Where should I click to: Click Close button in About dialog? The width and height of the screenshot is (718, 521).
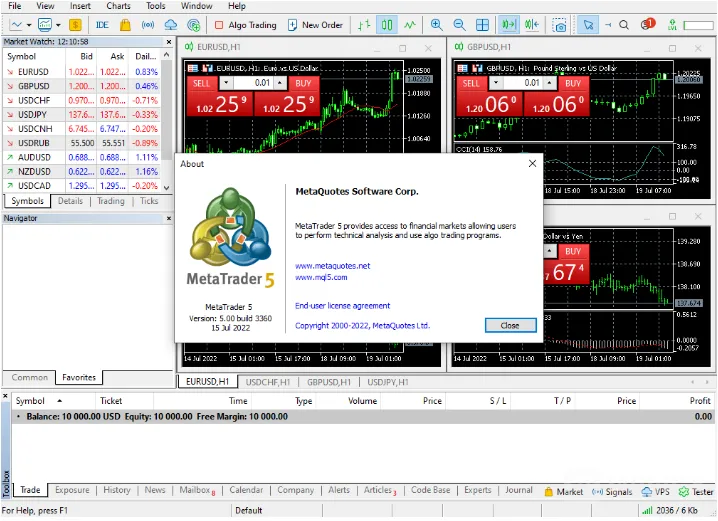[x=510, y=326]
